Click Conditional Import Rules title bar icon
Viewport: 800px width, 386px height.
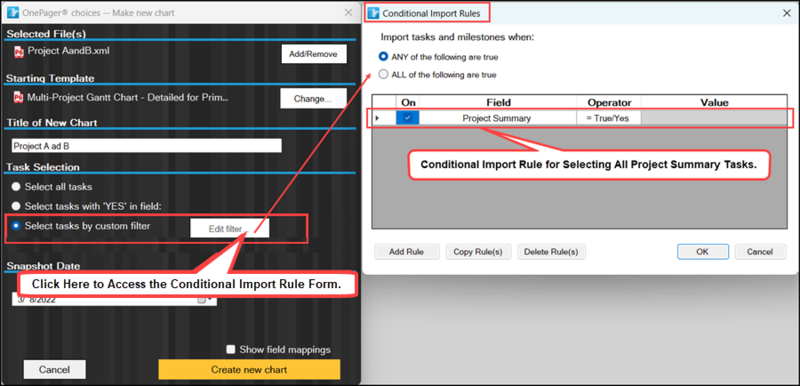[373, 13]
